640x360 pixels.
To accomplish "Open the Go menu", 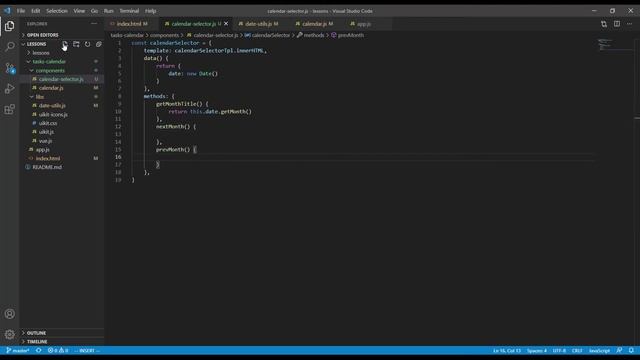I will [x=94, y=11].
